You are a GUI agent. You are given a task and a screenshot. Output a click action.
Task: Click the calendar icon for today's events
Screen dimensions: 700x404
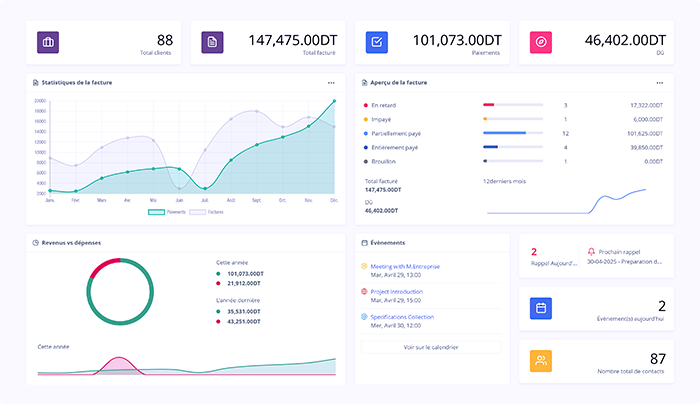click(541, 308)
